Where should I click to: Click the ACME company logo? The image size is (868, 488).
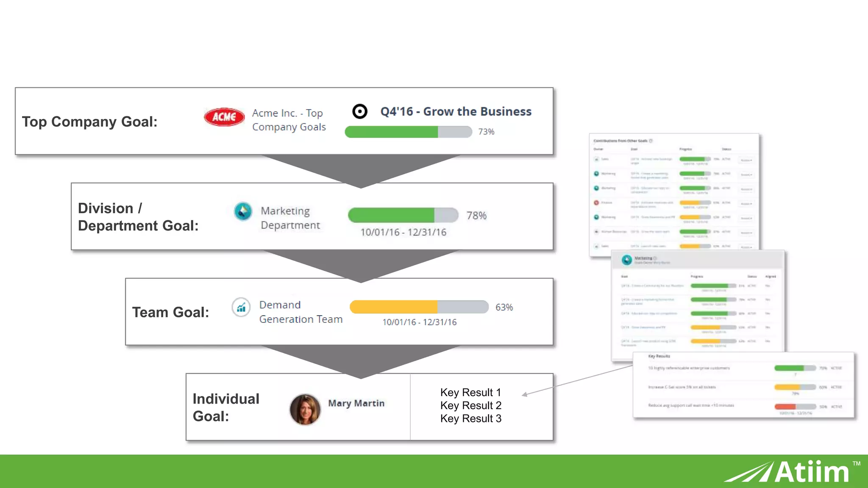pyautogui.click(x=224, y=117)
